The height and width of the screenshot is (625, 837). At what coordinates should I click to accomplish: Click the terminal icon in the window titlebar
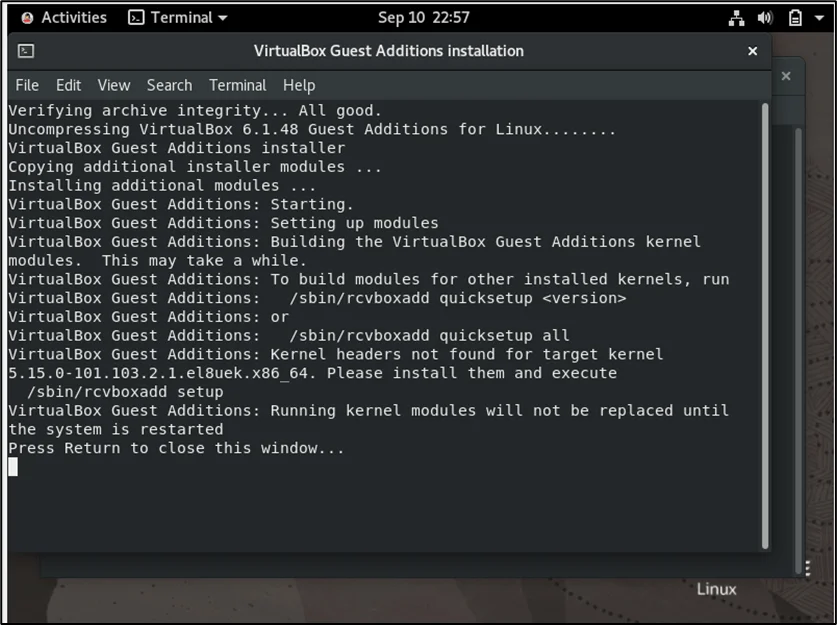[x=25, y=50]
